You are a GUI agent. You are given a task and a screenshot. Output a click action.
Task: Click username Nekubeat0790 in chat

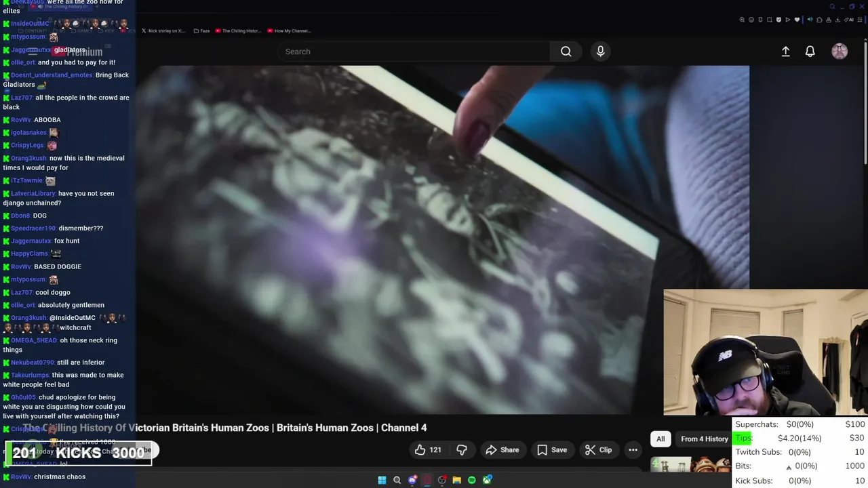[x=33, y=363]
